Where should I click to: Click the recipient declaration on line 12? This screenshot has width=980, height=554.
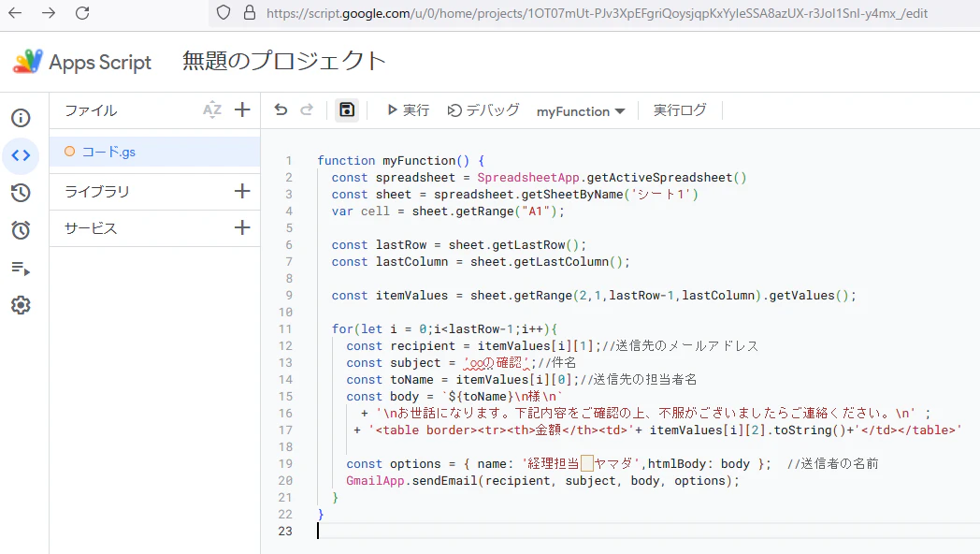(474, 346)
